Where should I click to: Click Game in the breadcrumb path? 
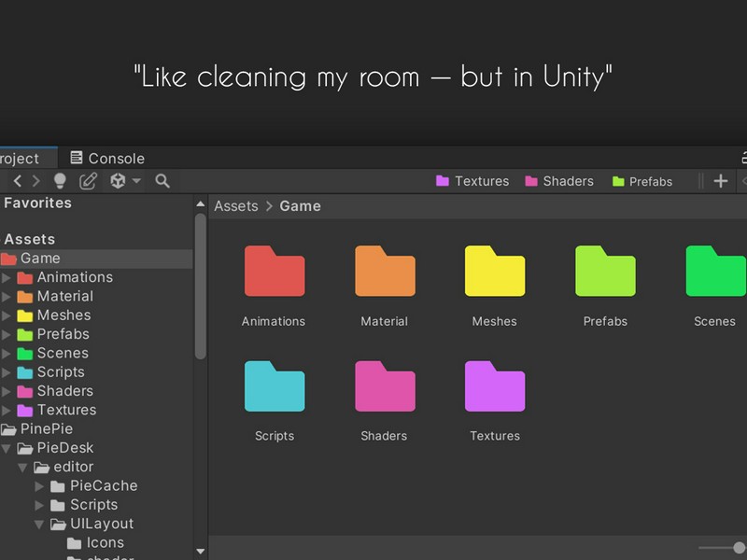point(300,206)
